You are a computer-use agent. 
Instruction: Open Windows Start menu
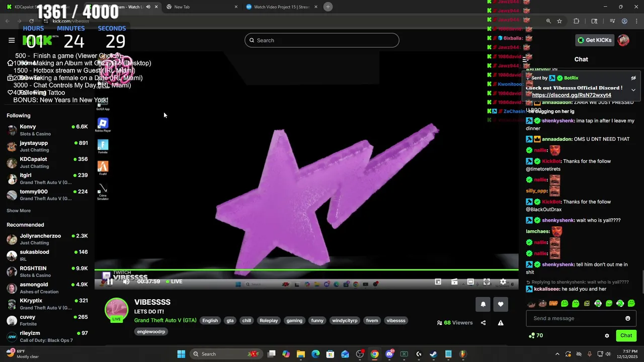point(181,354)
